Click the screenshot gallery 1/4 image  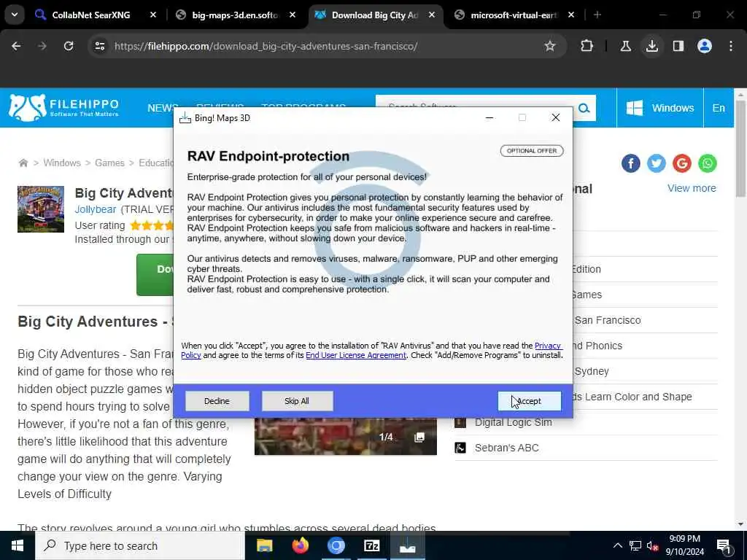345,437
